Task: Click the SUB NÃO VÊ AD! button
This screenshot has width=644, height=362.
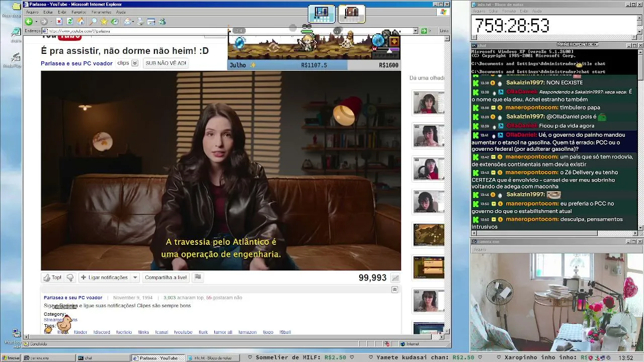Action: point(166,63)
